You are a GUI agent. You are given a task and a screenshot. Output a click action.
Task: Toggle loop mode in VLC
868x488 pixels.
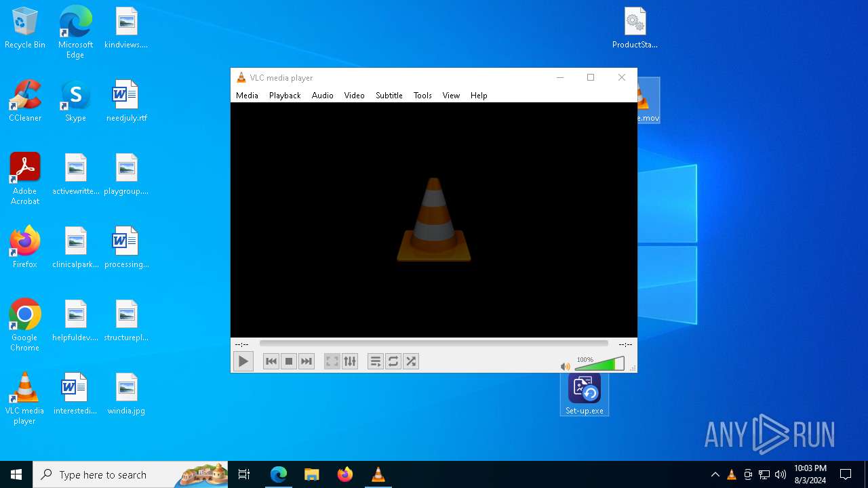click(393, 361)
